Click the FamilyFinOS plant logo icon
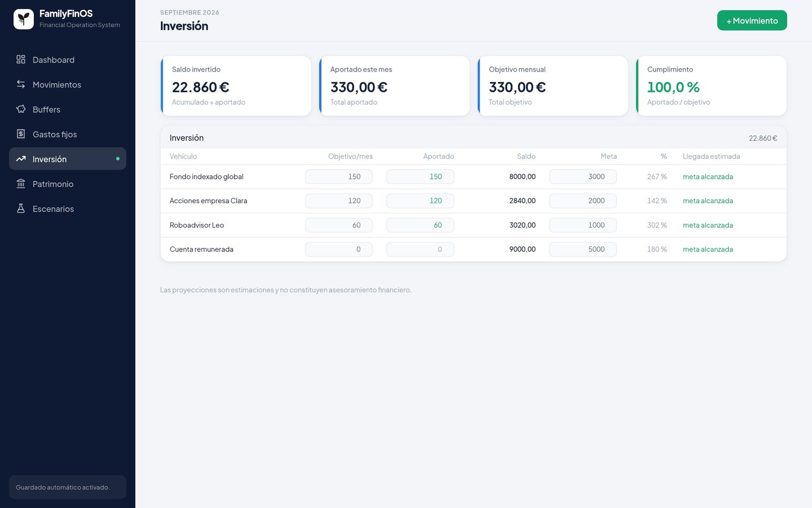This screenshot has width=812, height=508. pos(23,19)
